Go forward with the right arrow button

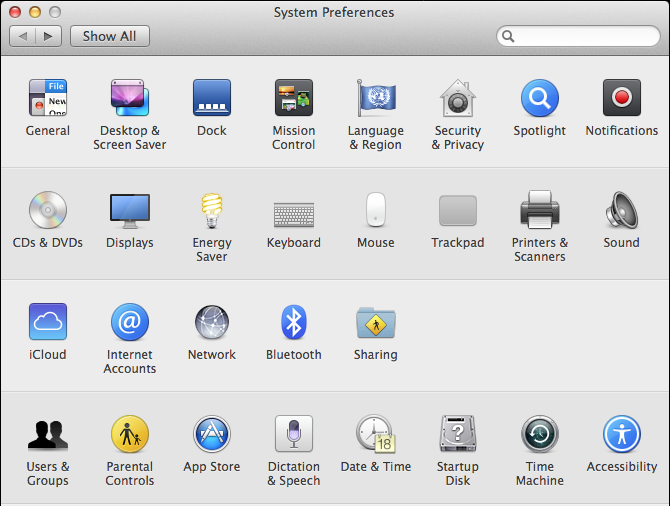point(49,36)
